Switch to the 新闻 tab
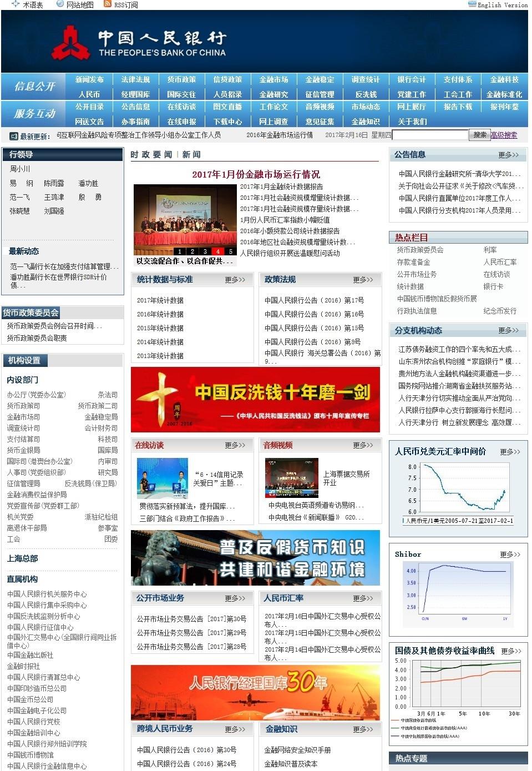 pos(191,154)
